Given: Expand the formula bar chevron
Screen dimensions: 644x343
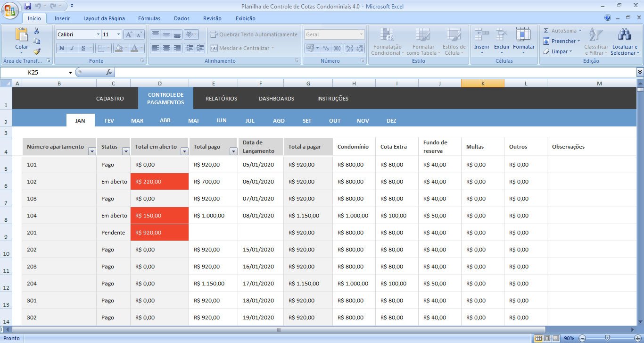Looking at the screenshot, I should 640,72.
